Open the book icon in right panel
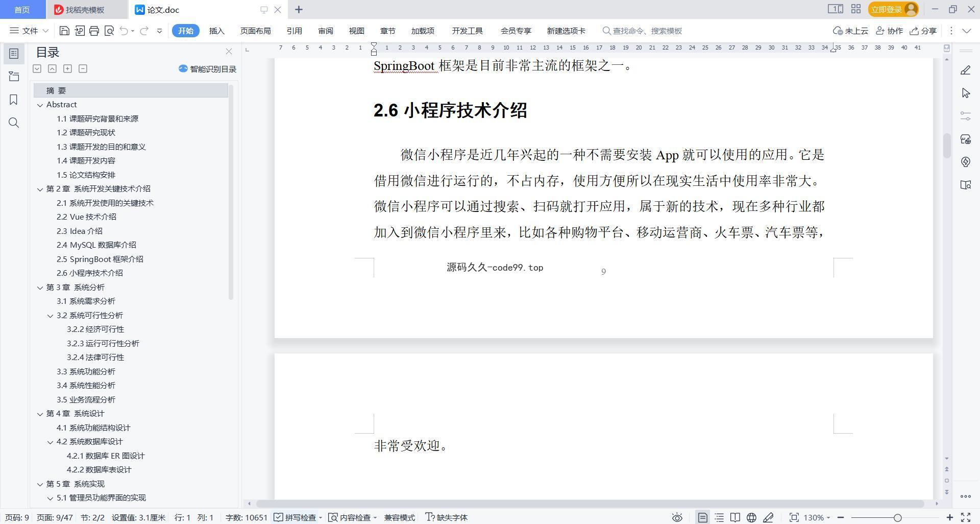Viewport: 980px width, 524px height. coord(965,185)
